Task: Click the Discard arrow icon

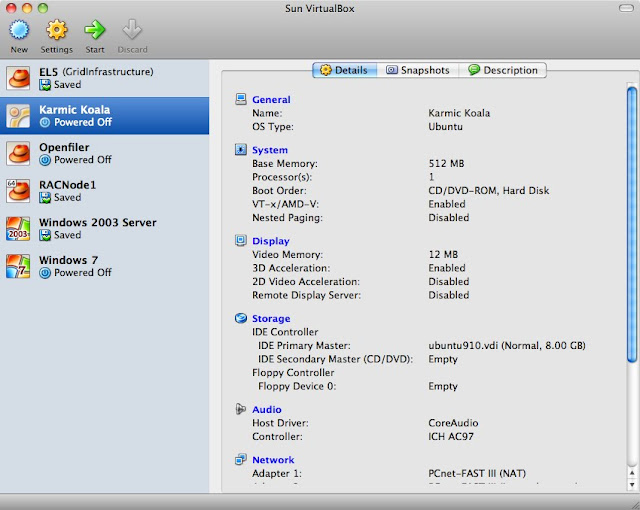Action: tap(132, 30)
